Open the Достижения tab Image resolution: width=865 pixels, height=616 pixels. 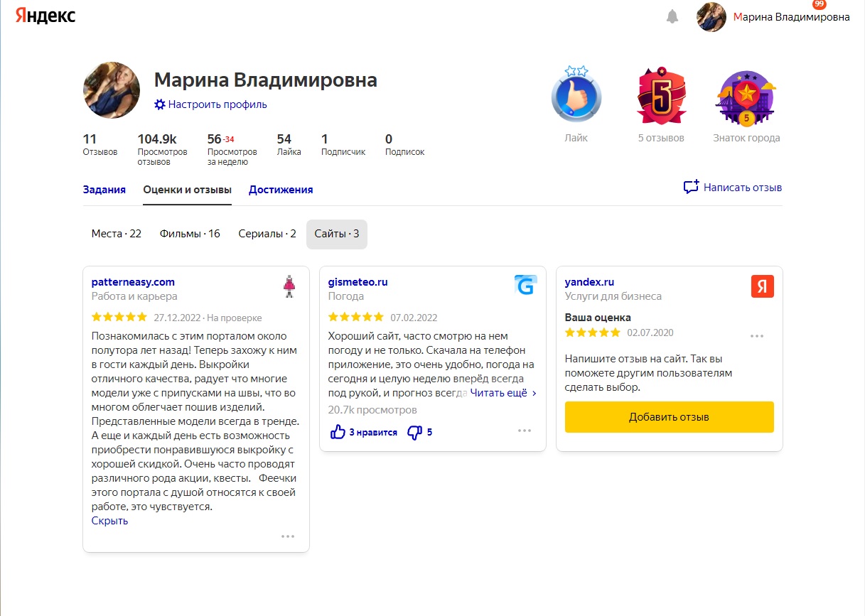coord(281,190)
